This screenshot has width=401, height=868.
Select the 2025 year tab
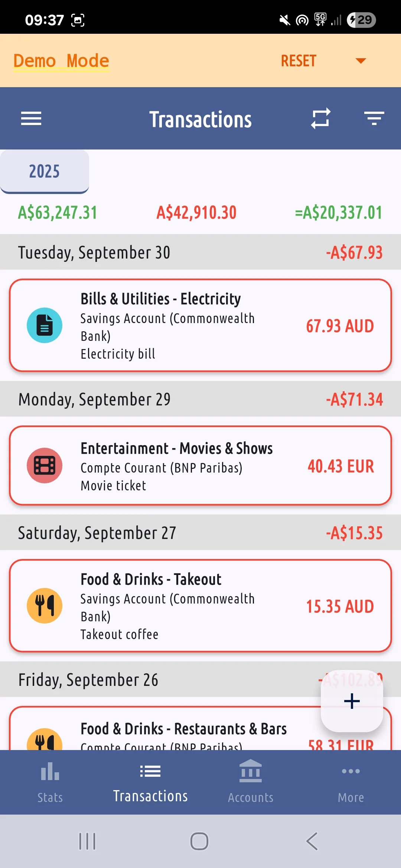pos(45,171)
